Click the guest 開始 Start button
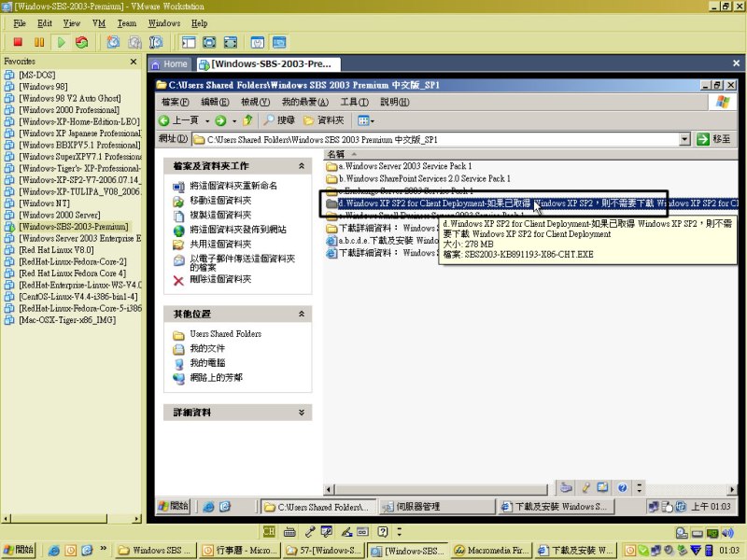747x560 pixels. click(x=174, y=506)
